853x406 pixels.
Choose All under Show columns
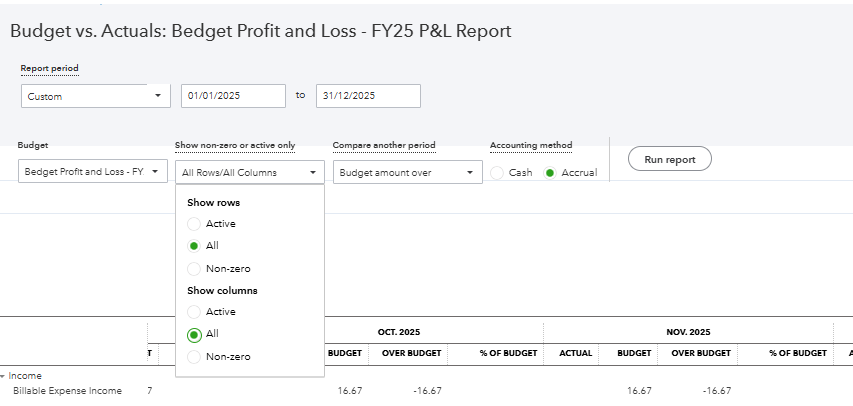click(x=195, y=334)
